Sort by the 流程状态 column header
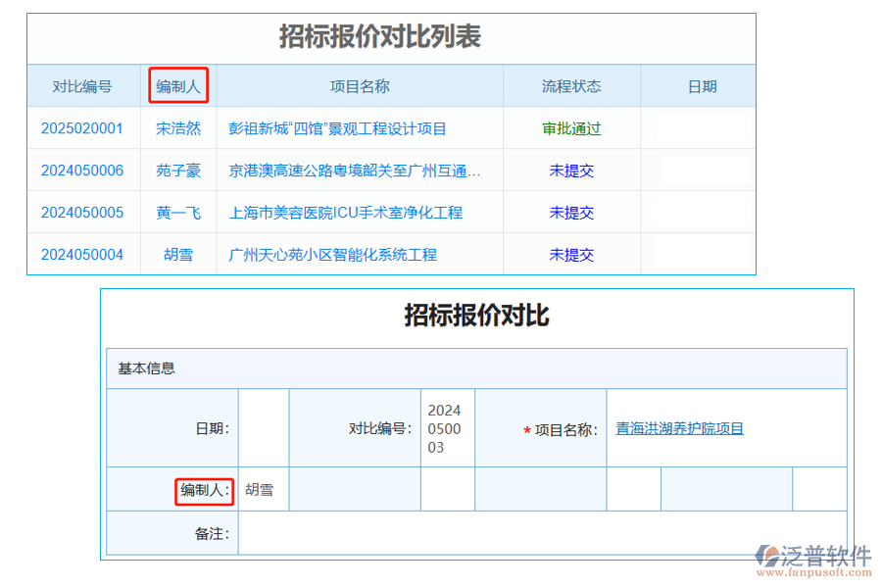Viewport: 882px width, 588px height. [570, 86]
